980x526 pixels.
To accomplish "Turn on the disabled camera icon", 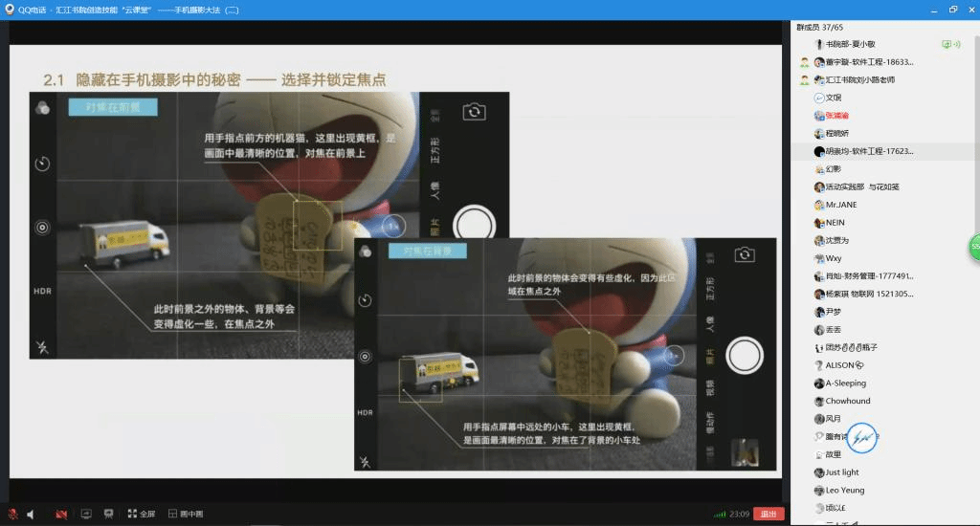I will tap(61, 515).
